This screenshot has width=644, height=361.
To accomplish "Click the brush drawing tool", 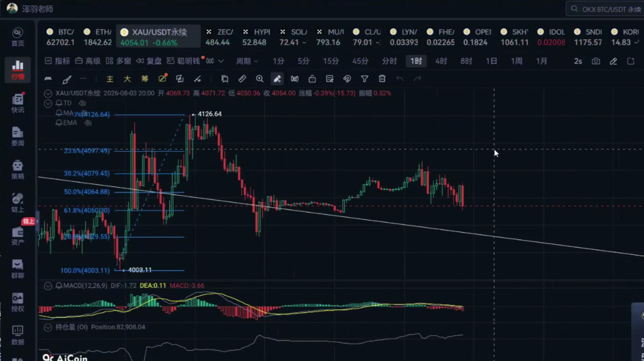I will (67, 79).
